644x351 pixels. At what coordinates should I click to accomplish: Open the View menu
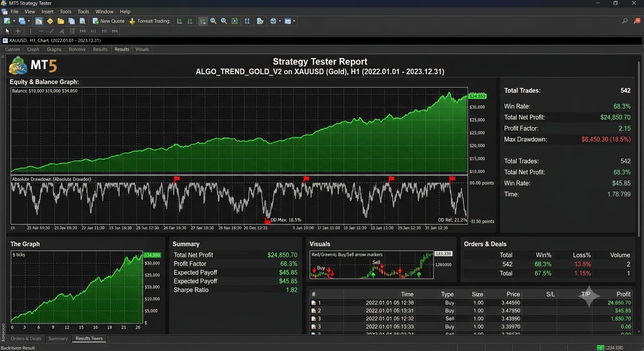[x=30, y=11]
